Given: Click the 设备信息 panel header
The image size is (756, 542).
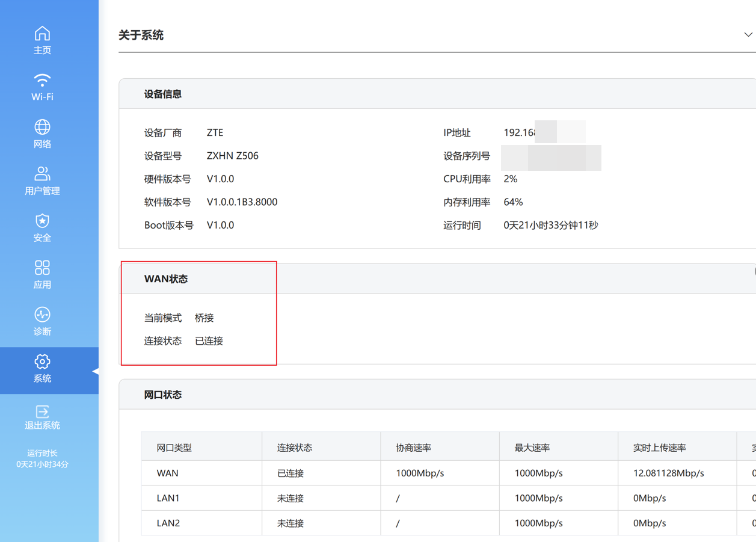Looking at the screenshot, I should click(437, 94).
